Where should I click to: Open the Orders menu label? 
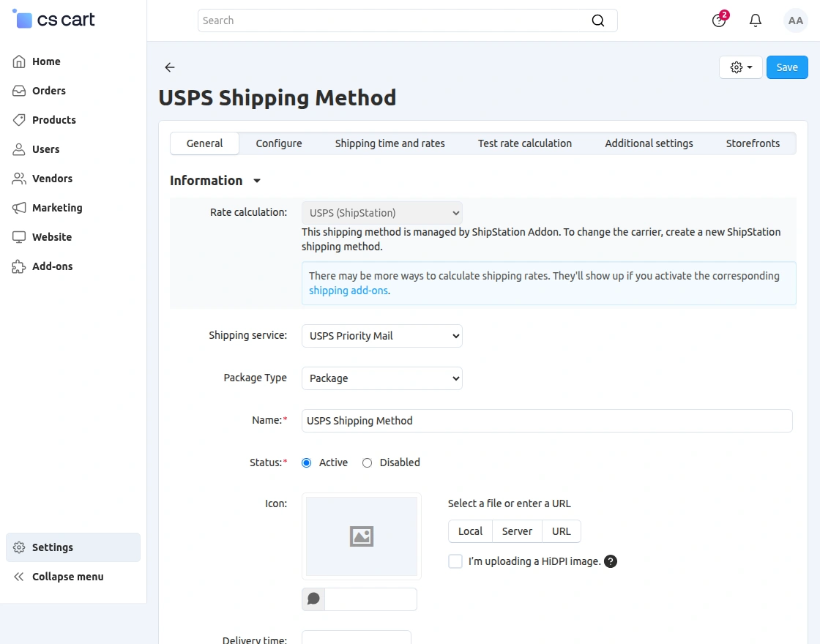[49, 91]
